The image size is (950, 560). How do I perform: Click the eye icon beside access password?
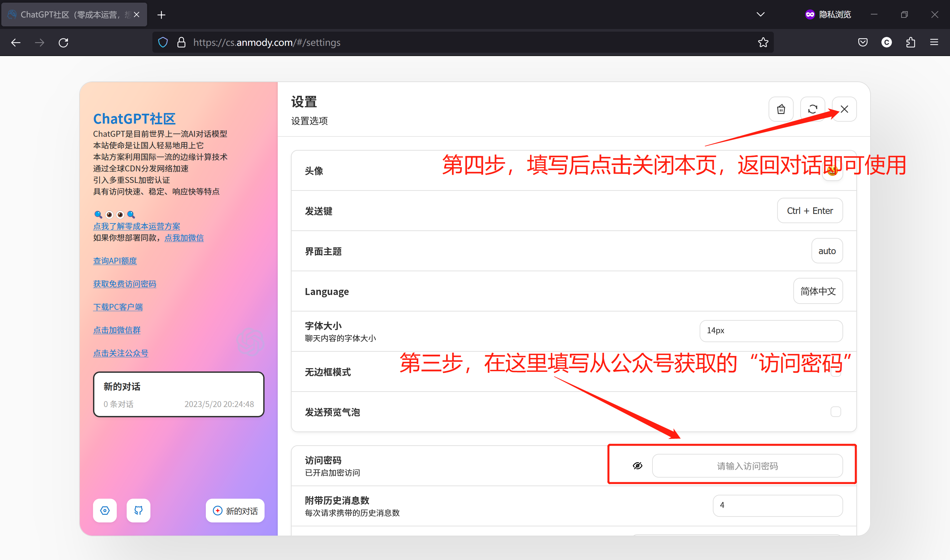pos(637,465)
